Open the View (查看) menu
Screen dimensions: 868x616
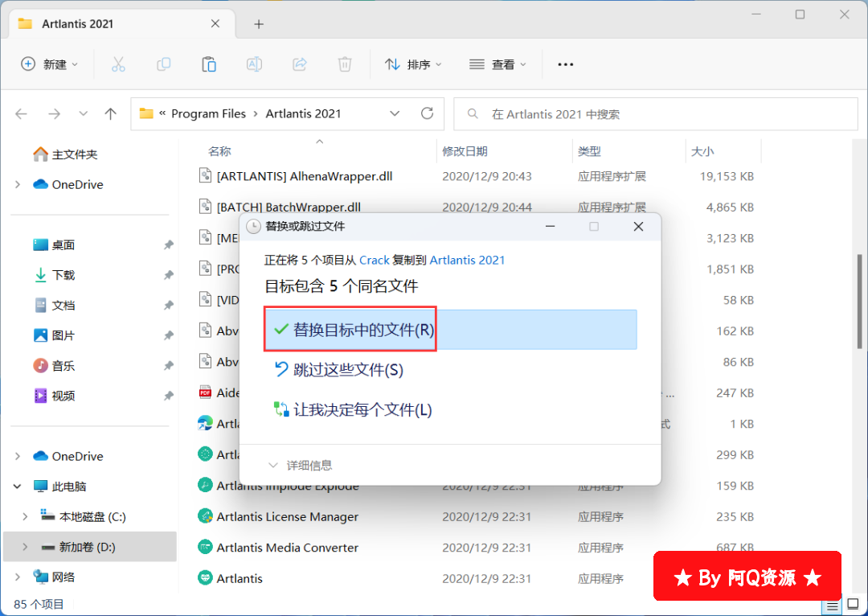click(497, 64)
